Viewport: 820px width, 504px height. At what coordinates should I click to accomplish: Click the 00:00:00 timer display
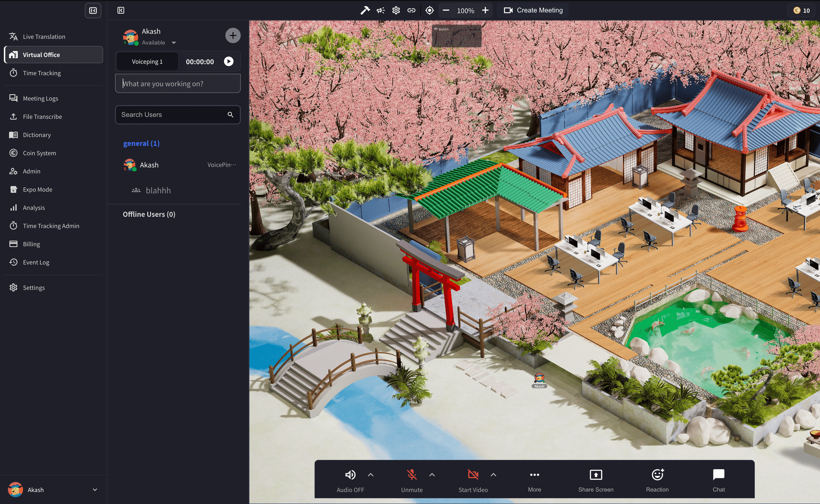[200, 62]
